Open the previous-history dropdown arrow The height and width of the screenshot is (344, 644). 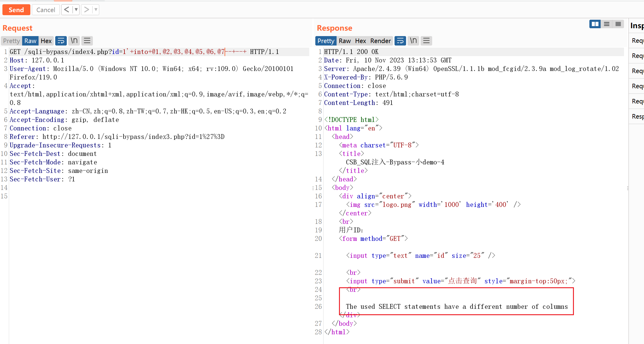point(76,10)
